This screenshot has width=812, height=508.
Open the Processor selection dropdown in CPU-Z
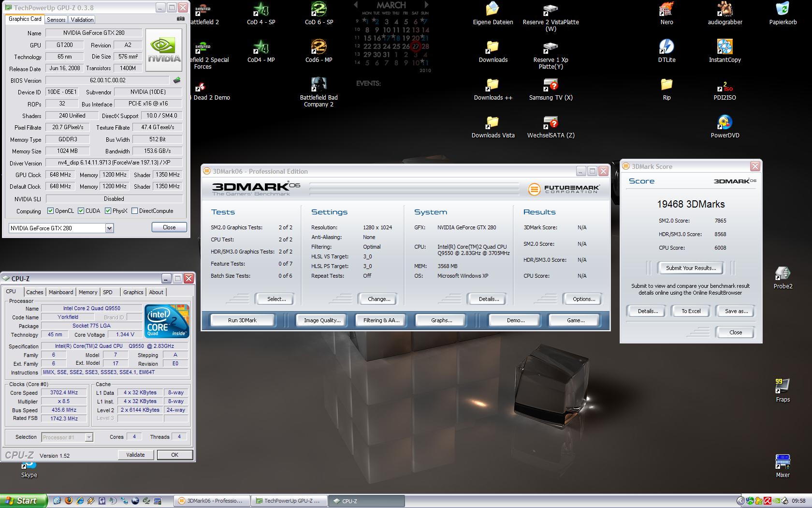click(89, 437)
